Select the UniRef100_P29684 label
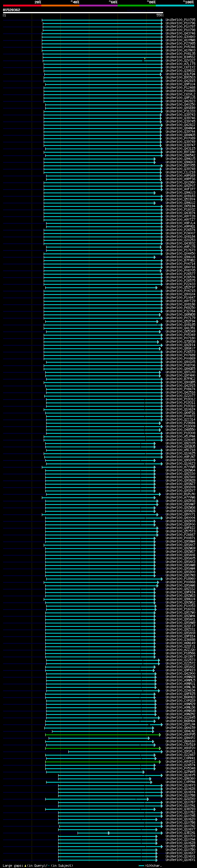The height and width of the screenshot is (868, 197). pos(180,423)
